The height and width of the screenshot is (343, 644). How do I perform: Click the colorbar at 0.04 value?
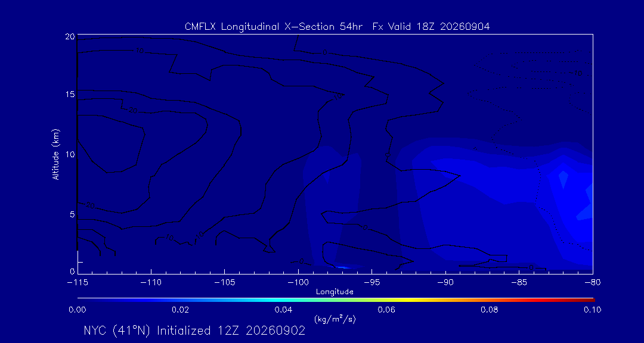click(284, 300)
